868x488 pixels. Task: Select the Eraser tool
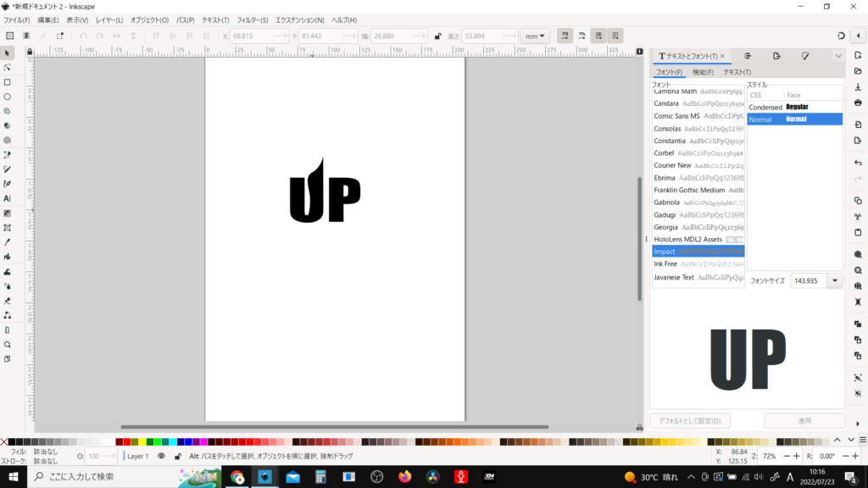[x=8, y=300]
